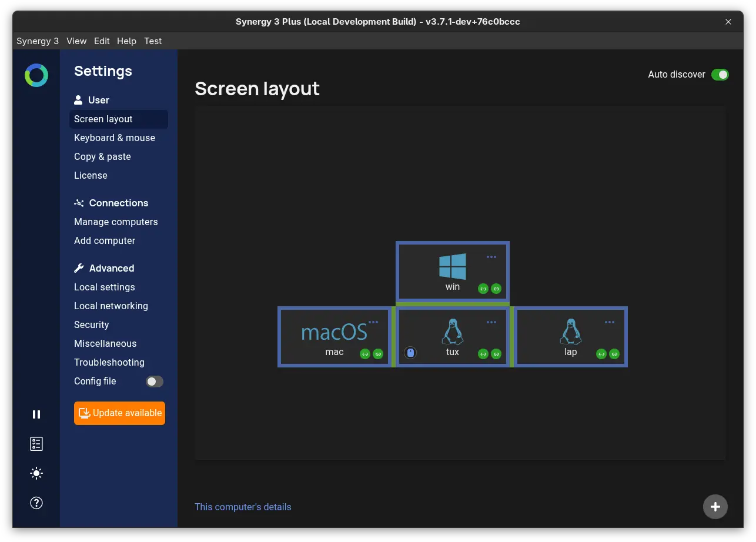This screenshot has width=756, height=542.
Task: Click the arrows status icon on tux
Action: (x=483, y=354)
